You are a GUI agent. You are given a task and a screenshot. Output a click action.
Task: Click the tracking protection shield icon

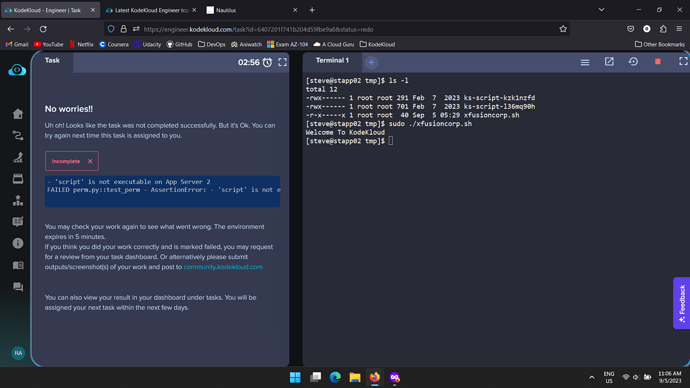[x=111, y=29]
